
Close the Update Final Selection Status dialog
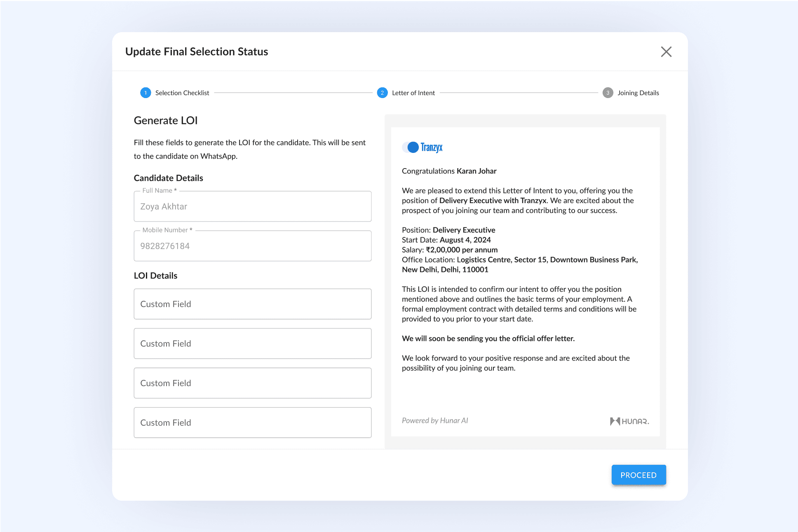pyautogui.click(x=666, y=52)
